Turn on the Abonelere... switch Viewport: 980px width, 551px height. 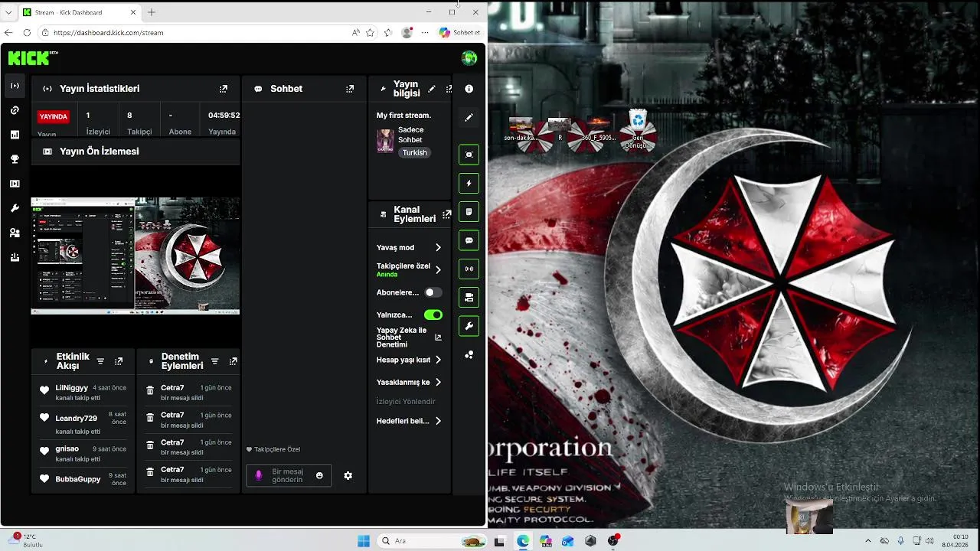click(x=433, y=292)
